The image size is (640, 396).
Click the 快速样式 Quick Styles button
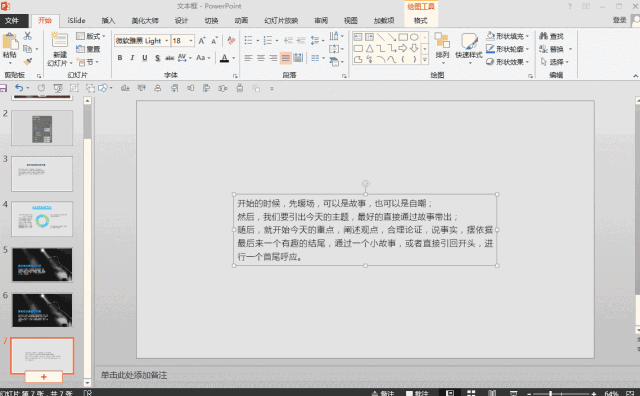(x=469, y=48)
